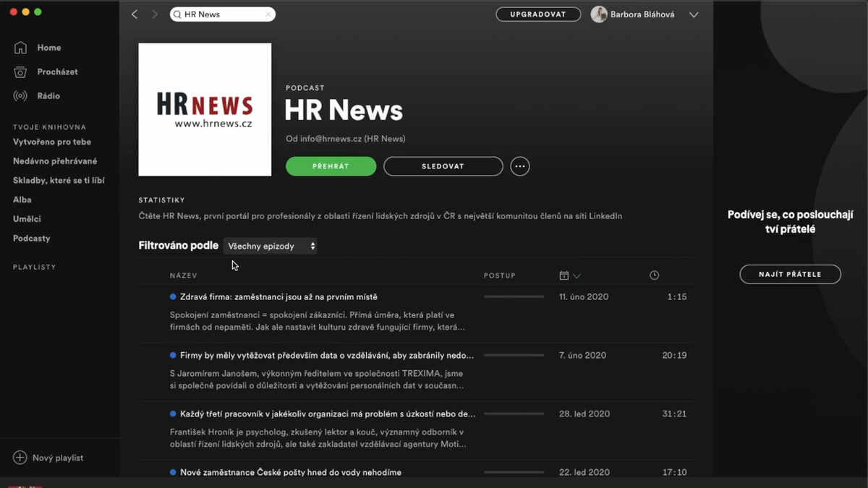The image size is (868, 488).
Task: Click duration 1:15
Action: pyautogui.click(x=677, y=296)
